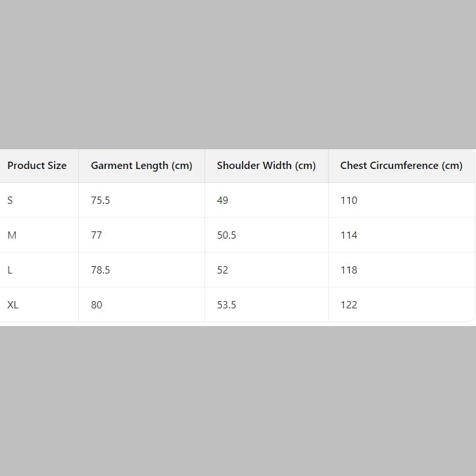Click garment length value 78.5
Image resolution: width=476 pixels, height=476 pixels.
pyautogui.click(x=101, y=270)
